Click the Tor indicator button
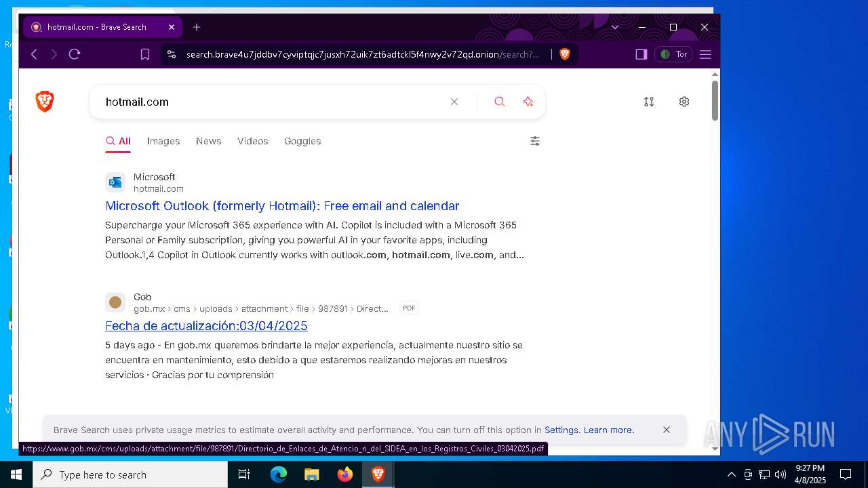Screen dimensions: 868x488 (x=673, y=54)
